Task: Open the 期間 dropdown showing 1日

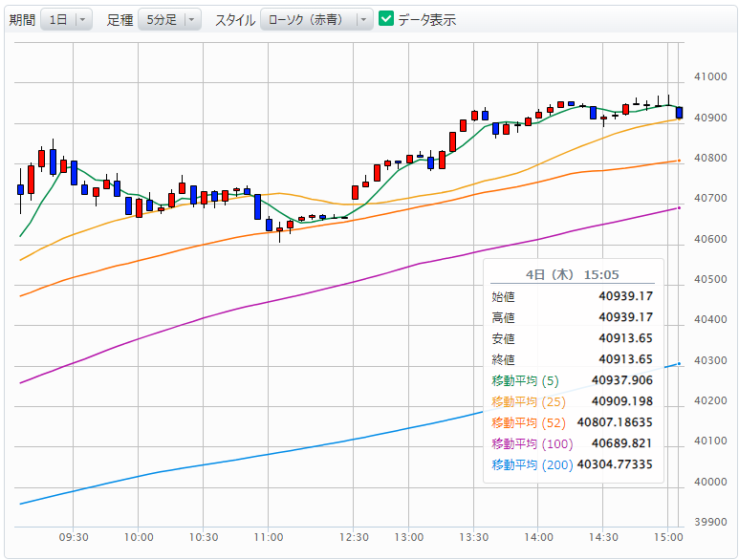Action: pyautogui.click(x=66, y=19)
